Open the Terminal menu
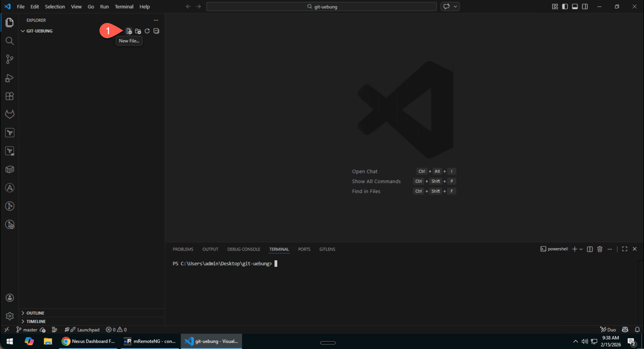The width and height of the screenshot is (644, 349). pyautogui.click(x=124, y=6)
